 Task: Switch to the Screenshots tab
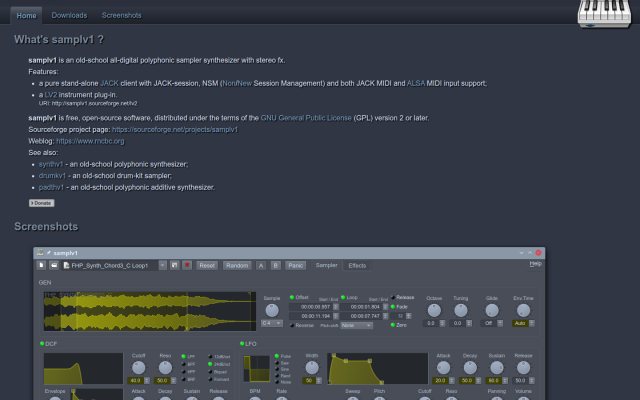click(x=121, y=16)
